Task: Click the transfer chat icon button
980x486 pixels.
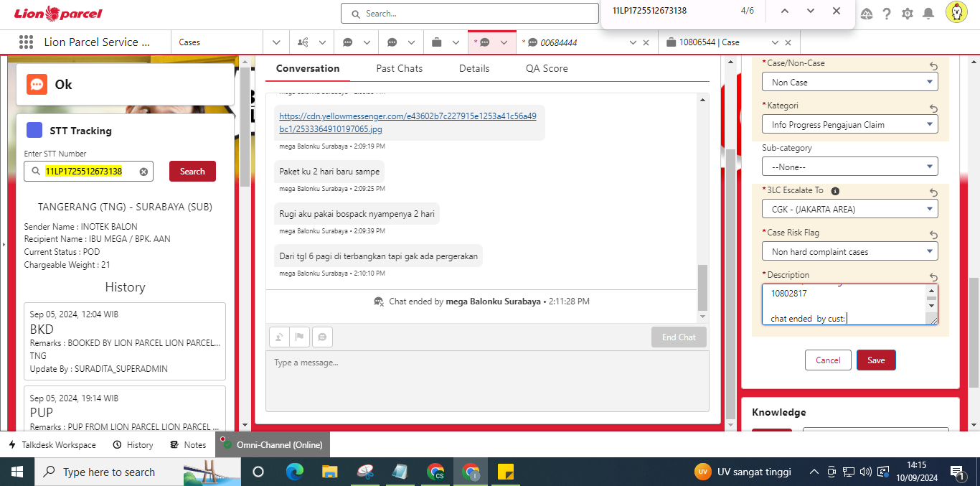Action: coord(279,337)
